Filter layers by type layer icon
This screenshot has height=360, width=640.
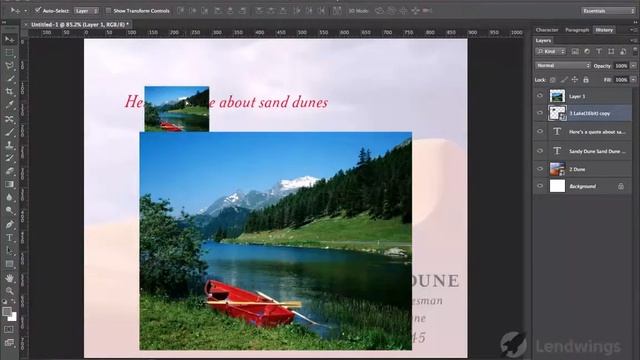[599, 51]
